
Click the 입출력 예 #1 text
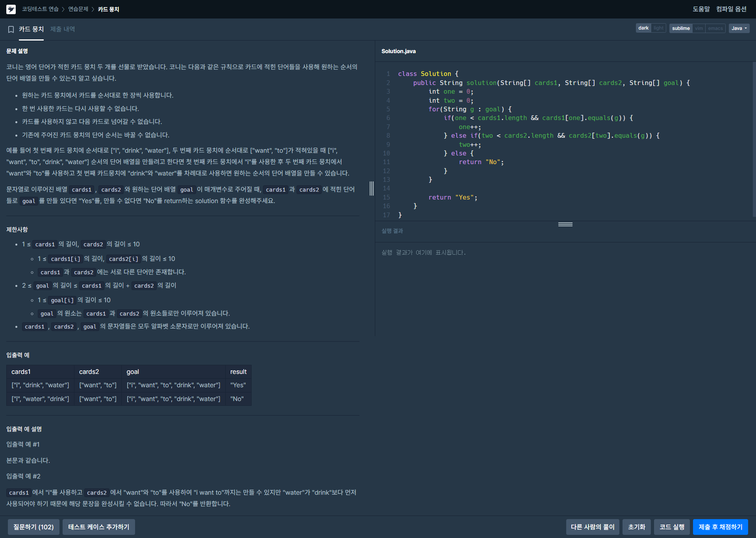[x=23, y=444]
